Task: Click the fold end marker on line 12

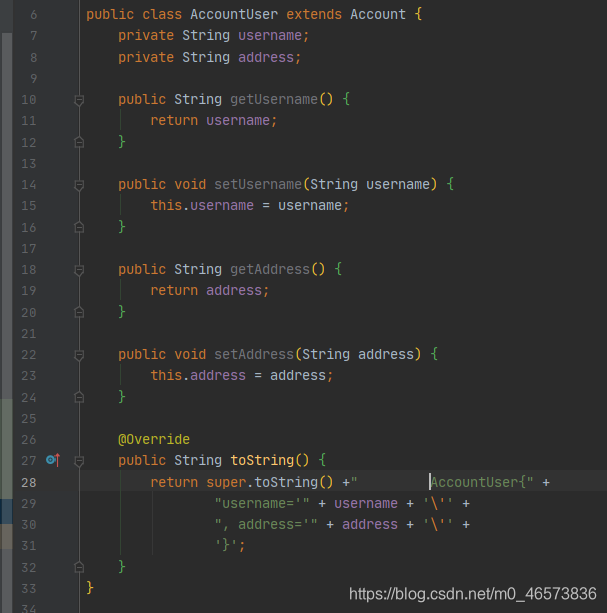Action: coord(79,142)
